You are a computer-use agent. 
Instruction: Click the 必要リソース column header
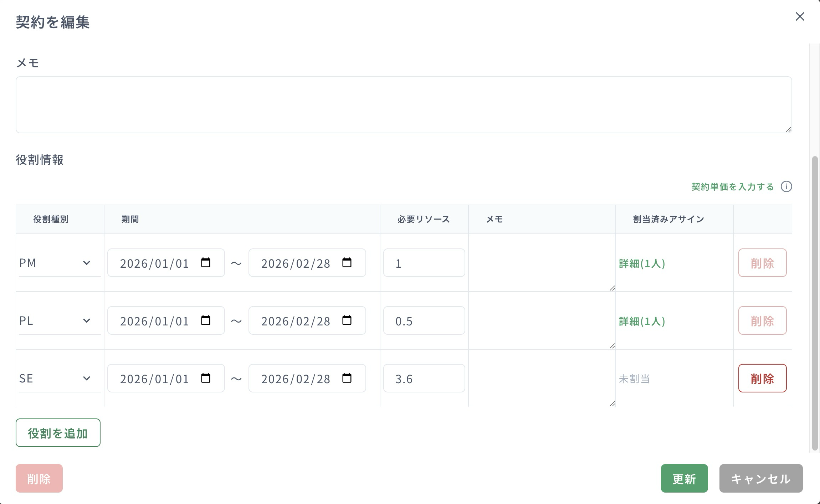[424, 219]
